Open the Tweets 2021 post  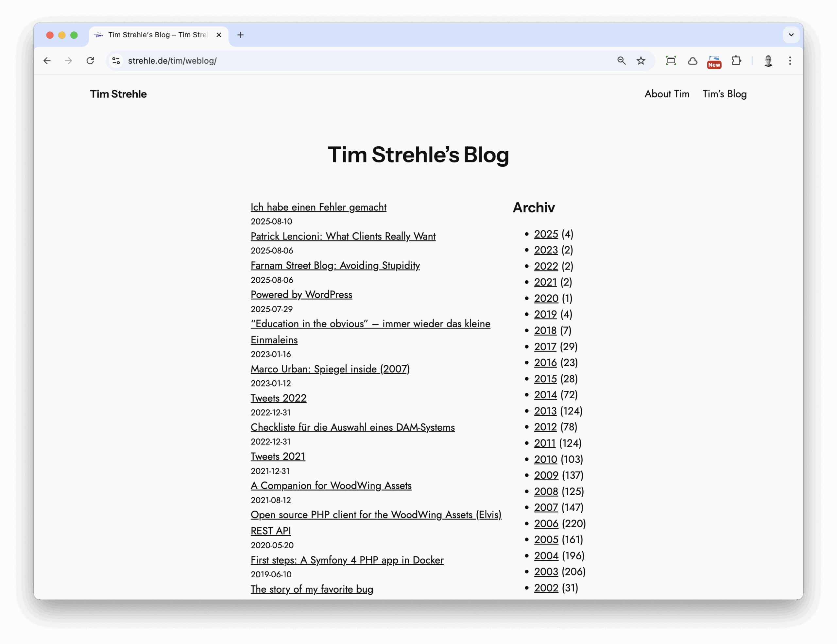[x=278, y=456]
